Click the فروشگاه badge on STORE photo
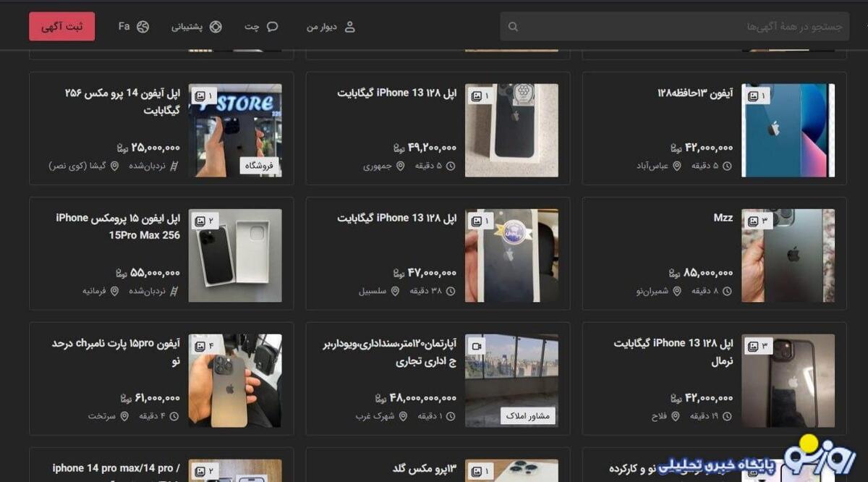 tap(260, 166)
